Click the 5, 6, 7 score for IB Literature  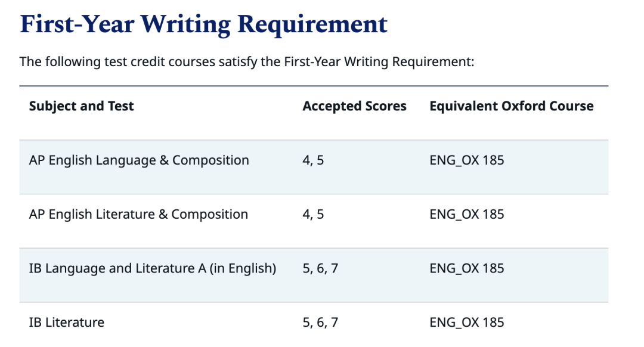pos(320,323)
